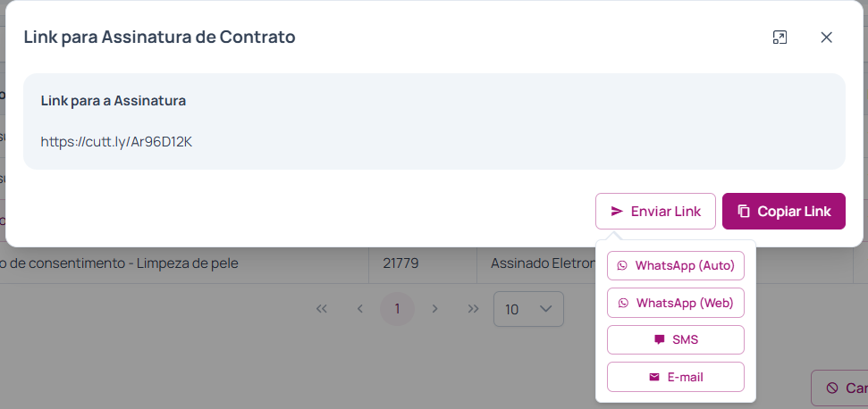868x409 pixels.
Task: Click the WhatsApp icon beside WhatsApp (Auto)
Action: [x=623, y=265]
